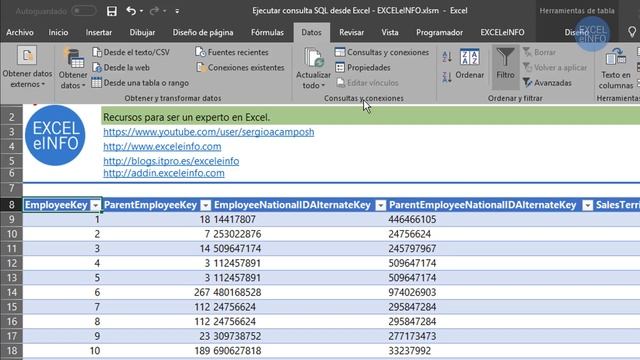
Task: Open the addin.exceleinfo.com link
Action: [x=164, y=173]
